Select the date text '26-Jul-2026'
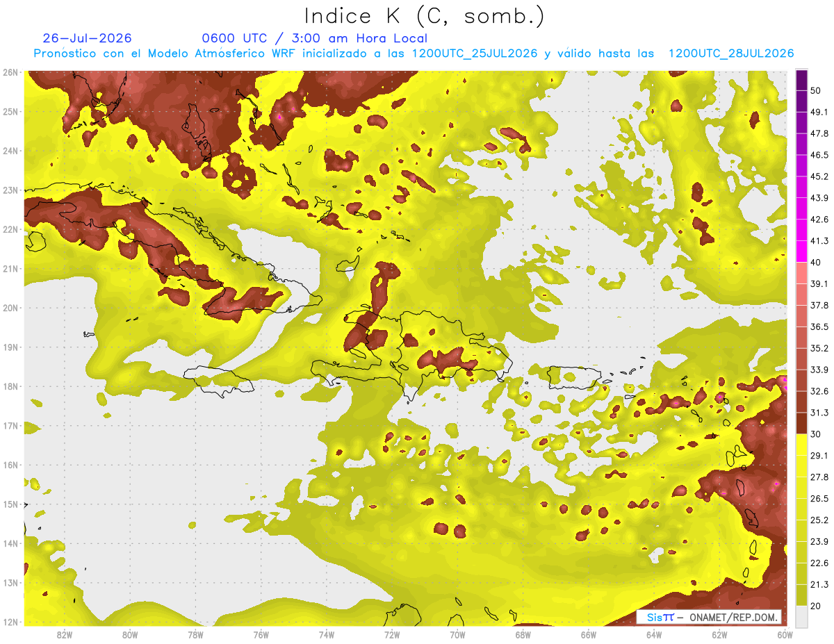Image resolution: width=834 pixels, height=644 pixels. [x=87, y=38]
